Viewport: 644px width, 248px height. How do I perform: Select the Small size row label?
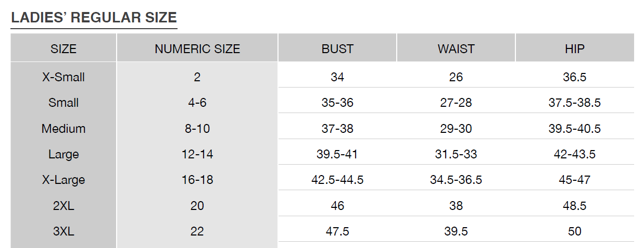(x=64, y=103)
